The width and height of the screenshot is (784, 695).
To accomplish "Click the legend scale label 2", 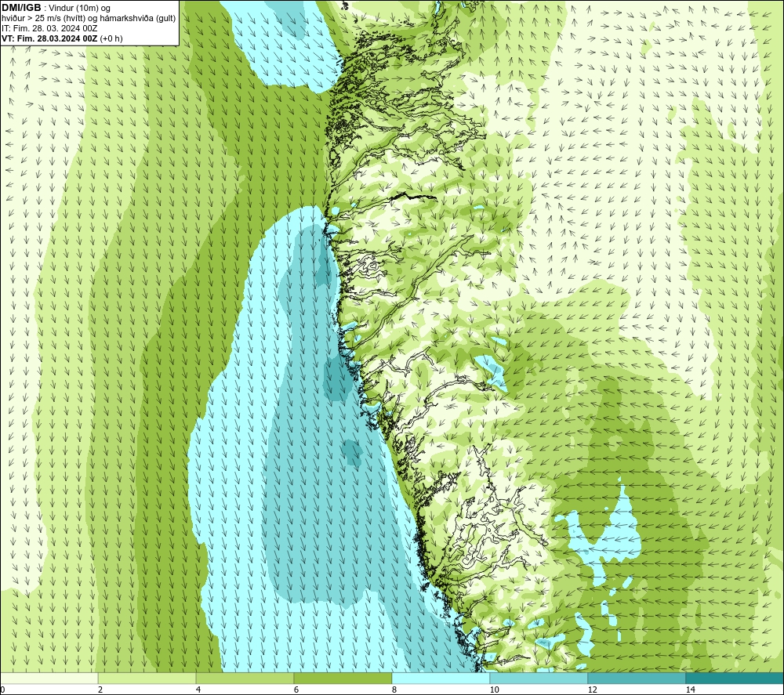I will [x=100, y=690].
